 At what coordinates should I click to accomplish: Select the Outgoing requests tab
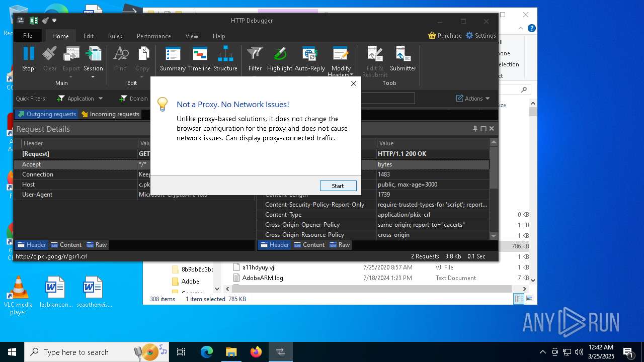46,114
